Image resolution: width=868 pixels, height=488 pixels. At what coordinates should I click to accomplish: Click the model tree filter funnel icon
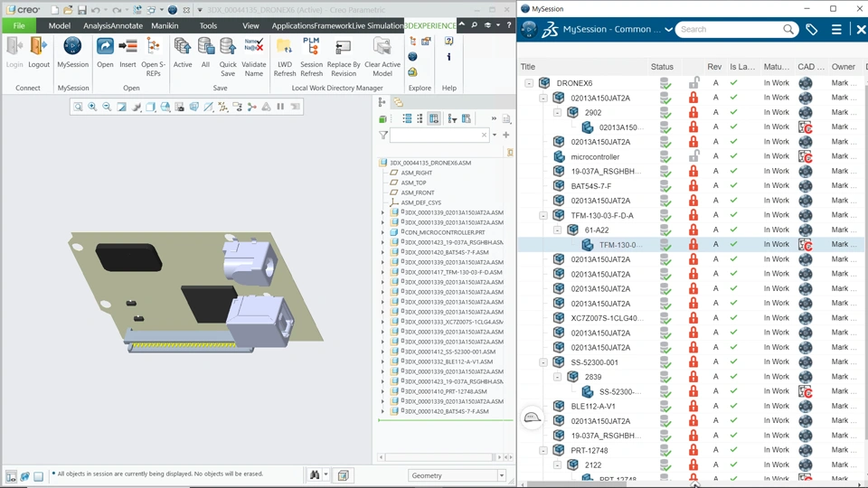coord(383,135)
